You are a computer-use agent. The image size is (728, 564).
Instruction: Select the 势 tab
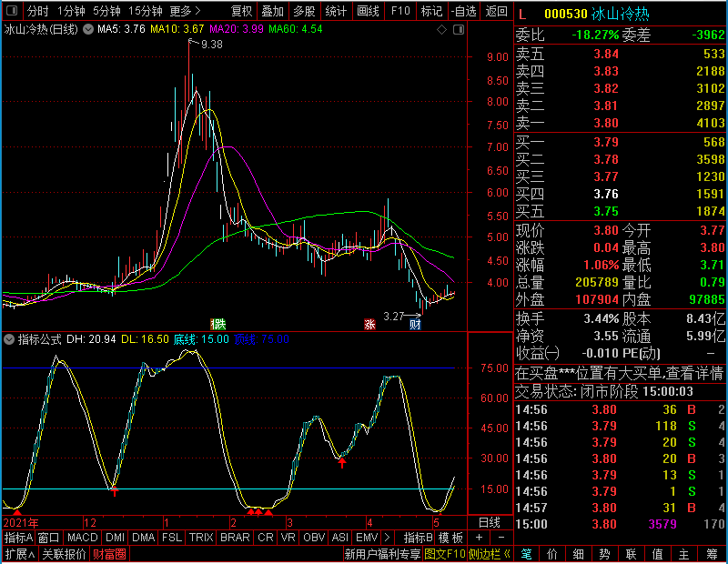tap(604, 554)
